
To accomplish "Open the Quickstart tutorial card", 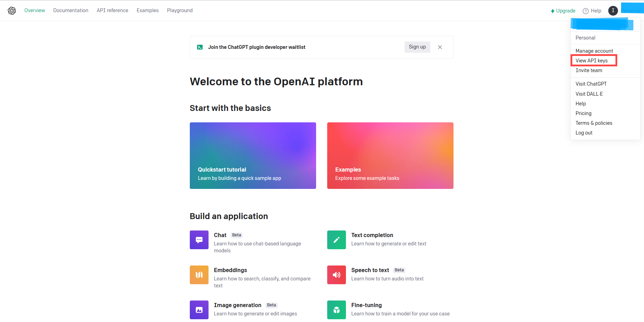I will pyautogui.click(x=253, y=156).
